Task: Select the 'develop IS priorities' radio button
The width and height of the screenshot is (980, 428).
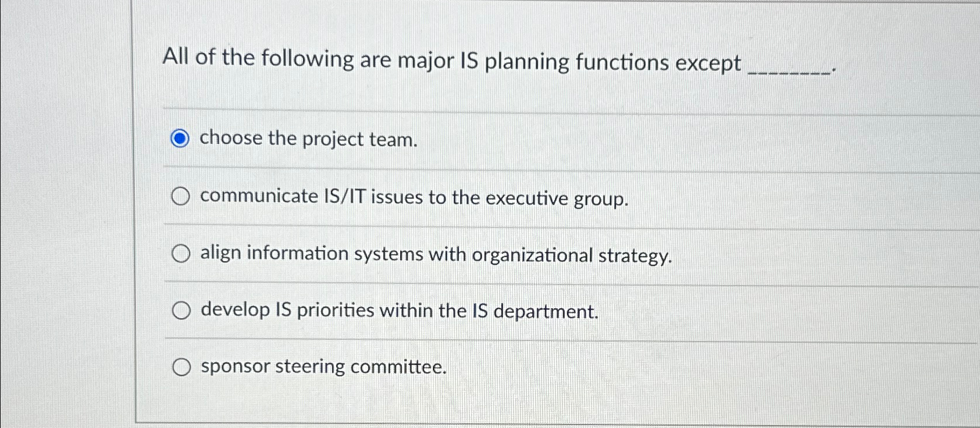Action: tap(181, 310)
